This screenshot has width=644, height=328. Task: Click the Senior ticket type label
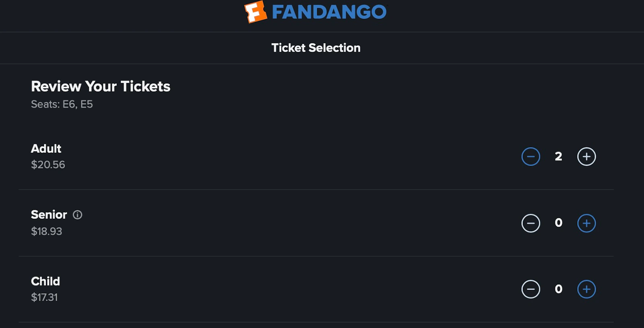pos(49,215)
